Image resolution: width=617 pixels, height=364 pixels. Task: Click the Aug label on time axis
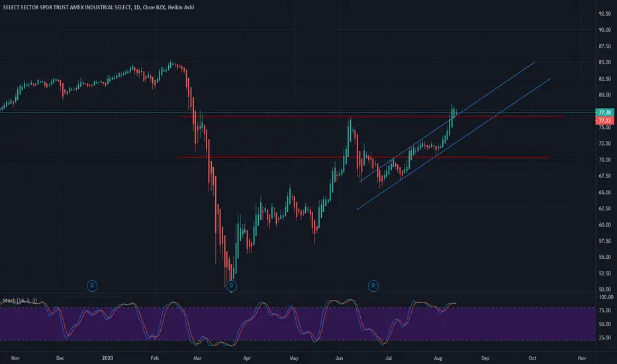(438, 358)
